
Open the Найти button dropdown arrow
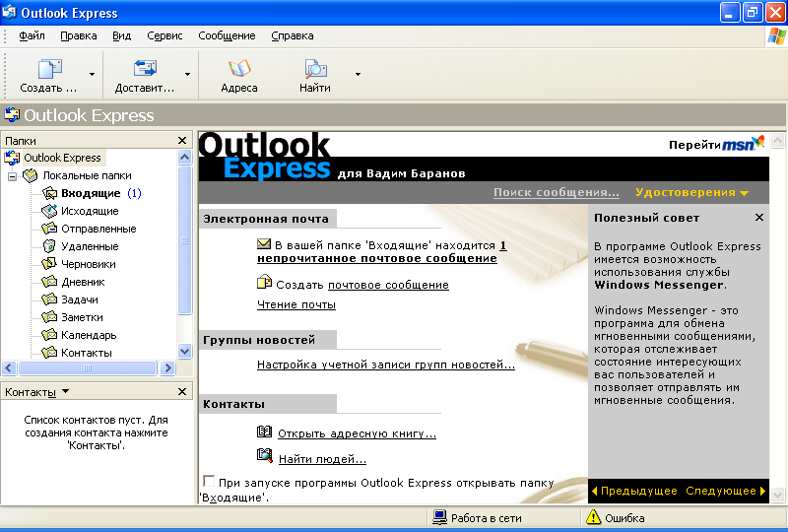pyautogui.click(x=358, y=75)
